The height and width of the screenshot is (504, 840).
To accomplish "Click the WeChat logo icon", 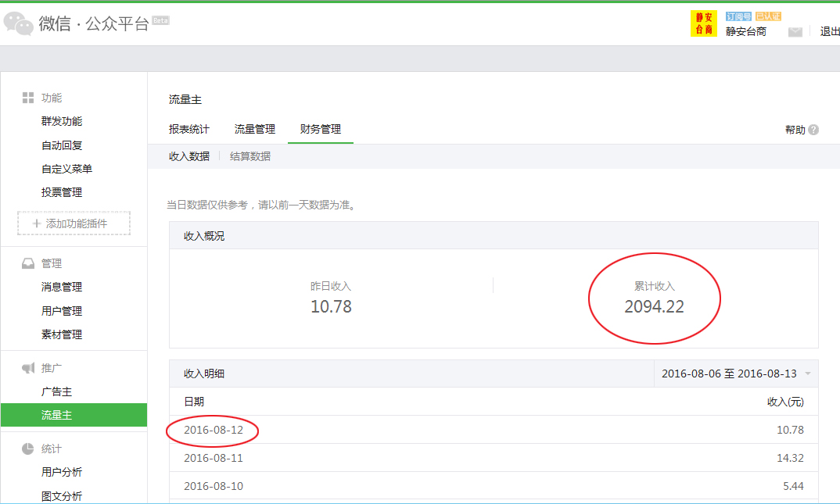I will tap(19, 23).
